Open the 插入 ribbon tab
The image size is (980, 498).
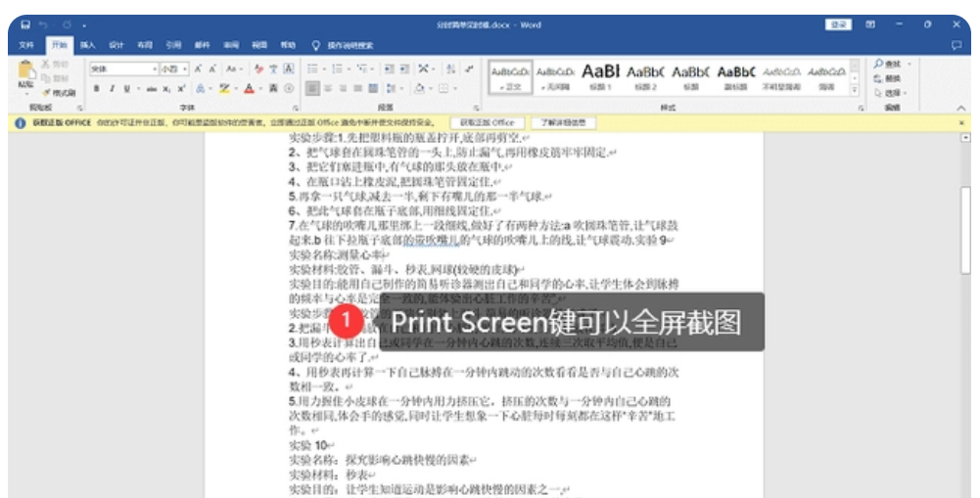pyautogui.click(x=88, y=45)
